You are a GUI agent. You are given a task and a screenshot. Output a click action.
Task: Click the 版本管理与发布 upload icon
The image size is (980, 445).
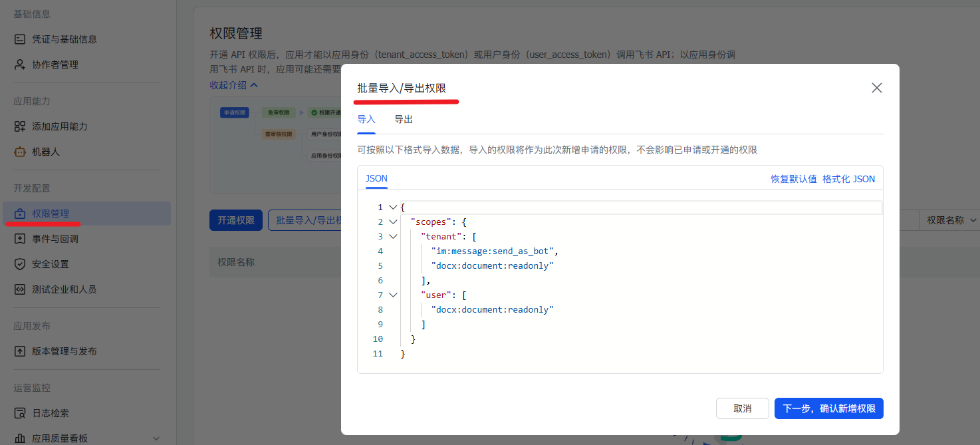pyautogui.click(x=20, y=351)
